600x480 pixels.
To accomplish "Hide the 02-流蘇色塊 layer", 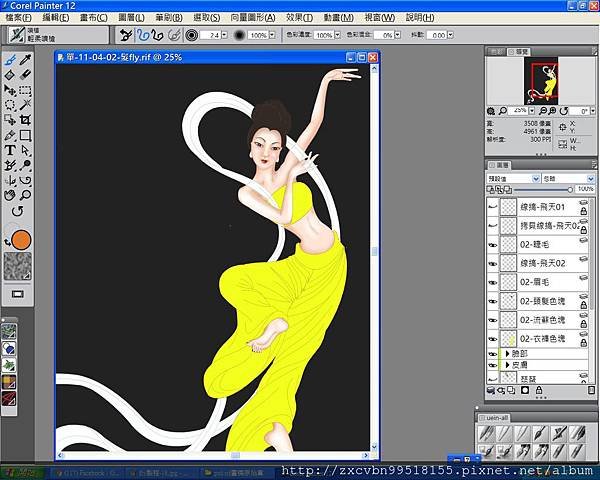I will [x=493, y=320].
